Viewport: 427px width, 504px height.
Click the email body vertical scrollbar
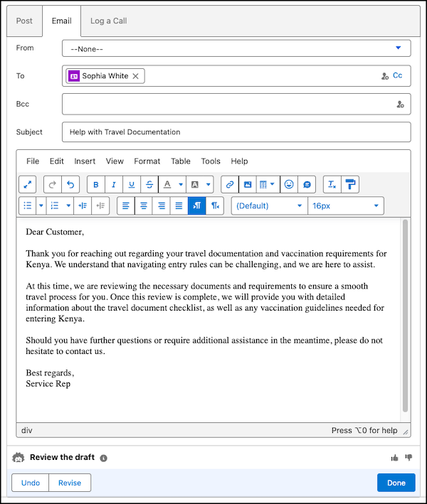(x=405, y=316)
